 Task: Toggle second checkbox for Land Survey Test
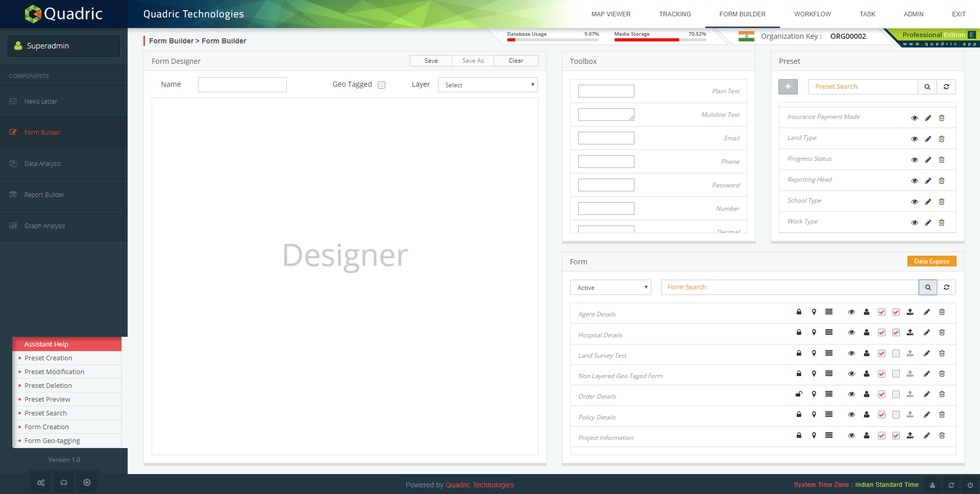pyautogui.click(x=896, y=353)
